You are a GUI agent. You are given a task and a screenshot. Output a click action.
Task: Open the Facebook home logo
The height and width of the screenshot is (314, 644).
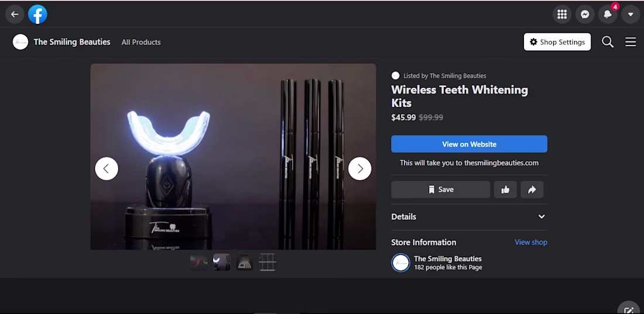click(x=37, y=15)
